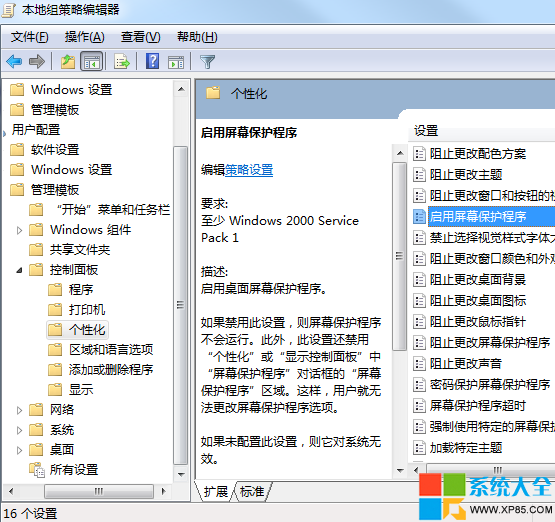Expand the 系统 tree node
This screenshot has height=522, width=555.
pyautogui.click(x=19, y=430)
